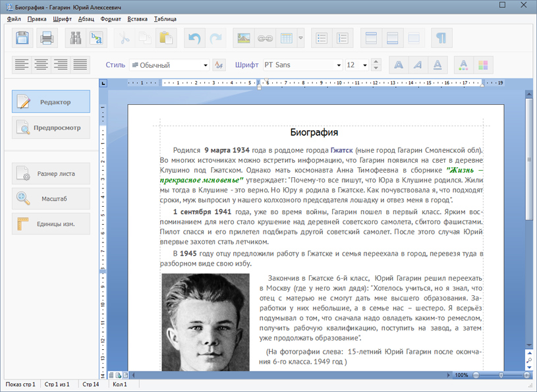
Task: Save the document with the floppy disk icon
Action: (22, 38)
